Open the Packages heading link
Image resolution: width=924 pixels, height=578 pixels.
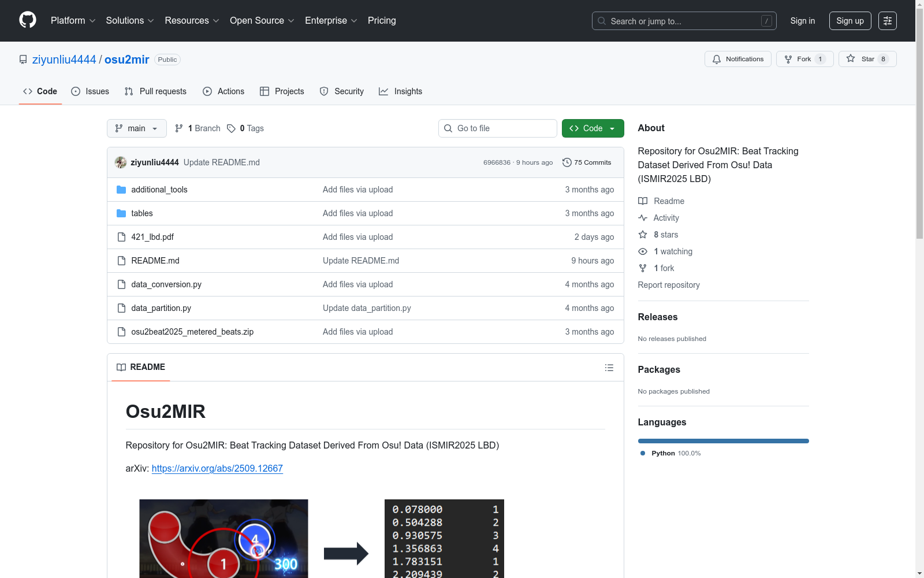pyautogui.click(x=659, y=369)
